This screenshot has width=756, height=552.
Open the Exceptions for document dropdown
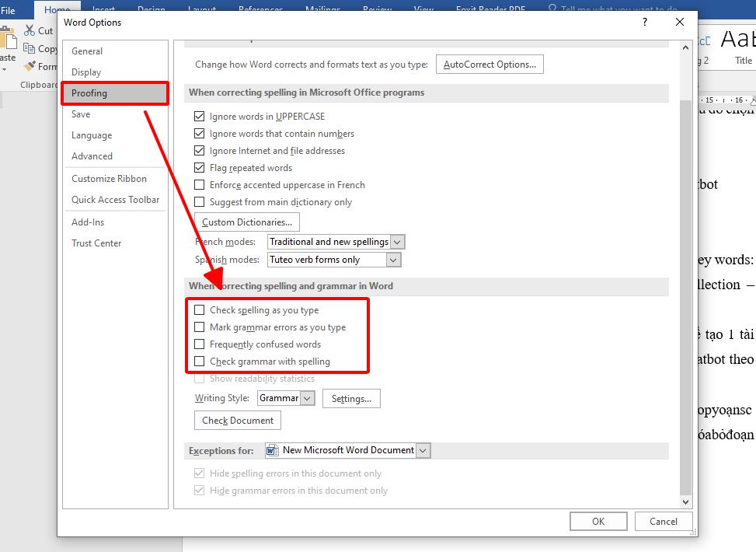coord(423,450)
